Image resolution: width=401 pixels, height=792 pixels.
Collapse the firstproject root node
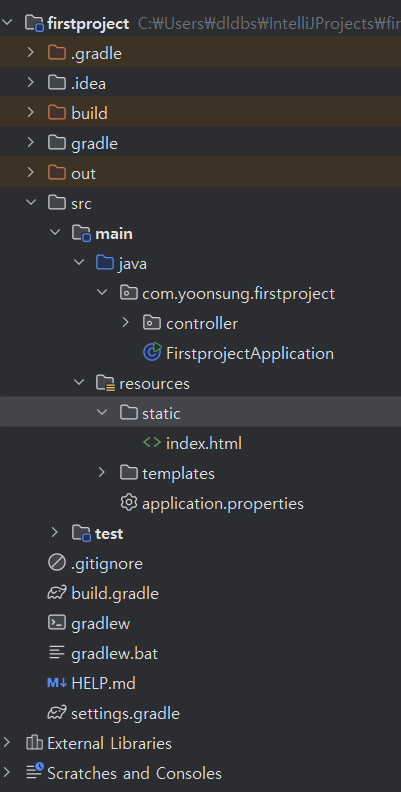(x=7, y=22)
